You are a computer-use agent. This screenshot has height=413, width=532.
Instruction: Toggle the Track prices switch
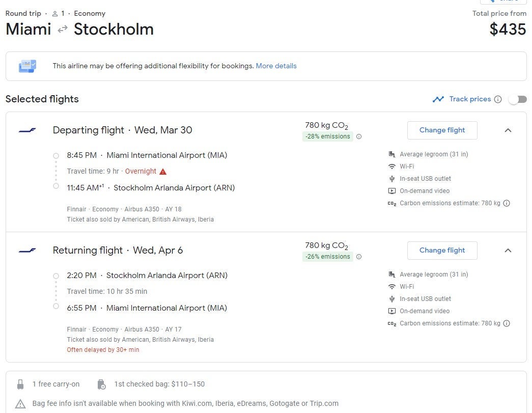pos(518,99)
